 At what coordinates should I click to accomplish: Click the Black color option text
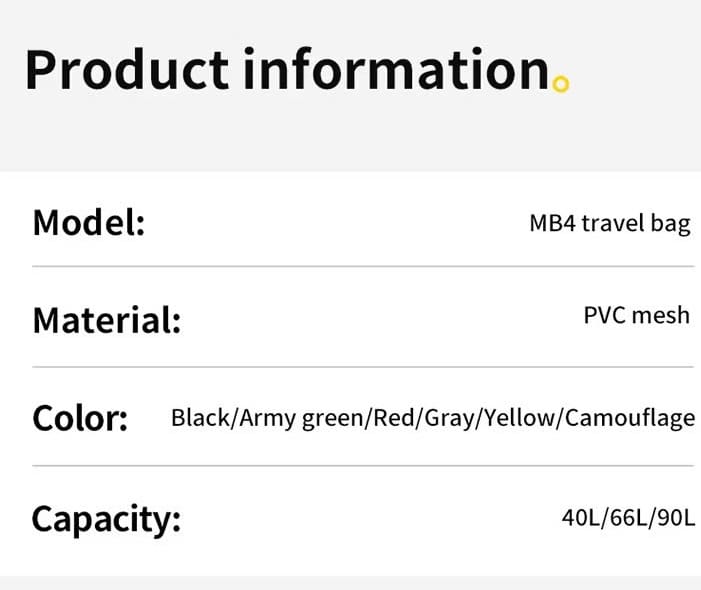pos(200,417)
